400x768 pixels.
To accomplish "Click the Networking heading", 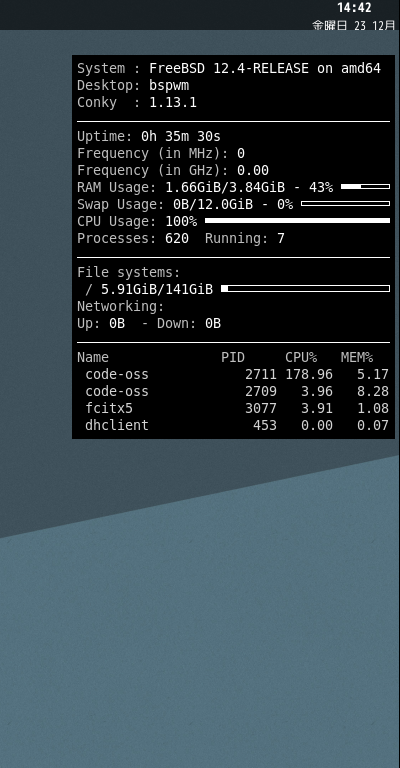I will click(x=120, y=307).
